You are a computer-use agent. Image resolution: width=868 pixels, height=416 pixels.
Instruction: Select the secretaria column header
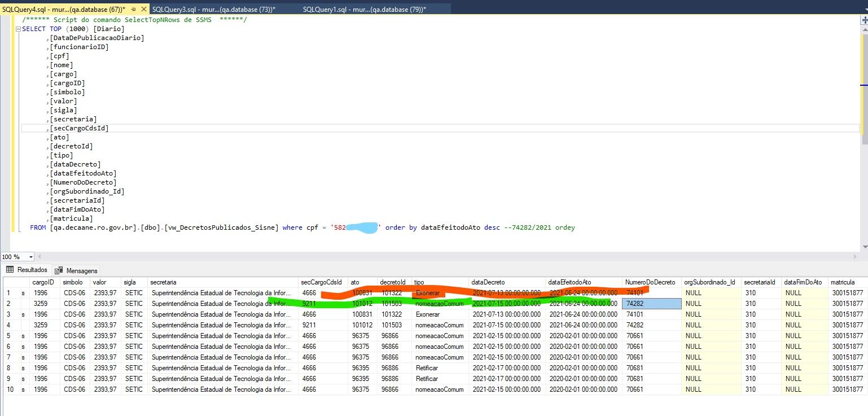[223, 282]
